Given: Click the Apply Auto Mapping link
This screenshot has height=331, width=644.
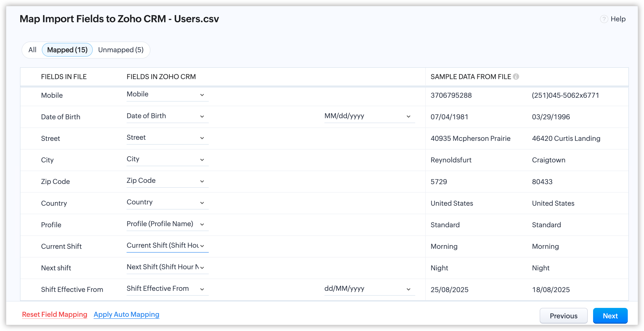Looking at the screenshot, I should click(126, 314).
